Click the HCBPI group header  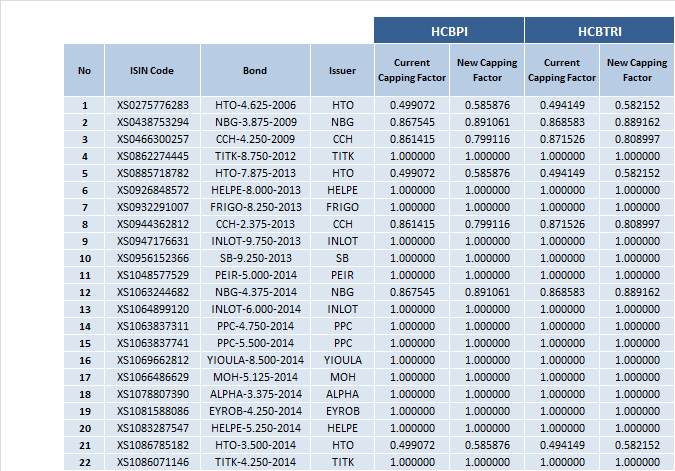tap(448, 30)
